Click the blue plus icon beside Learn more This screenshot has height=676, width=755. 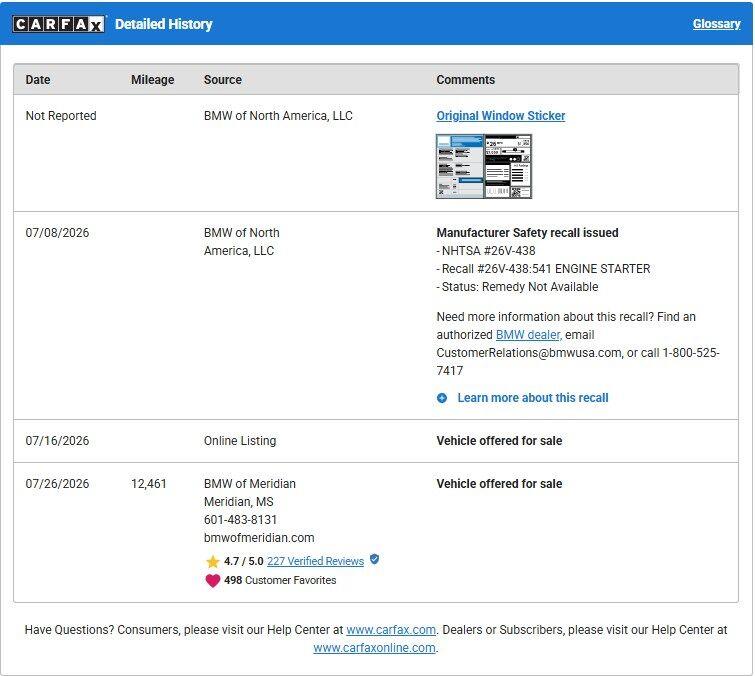[x=442, y=398]
